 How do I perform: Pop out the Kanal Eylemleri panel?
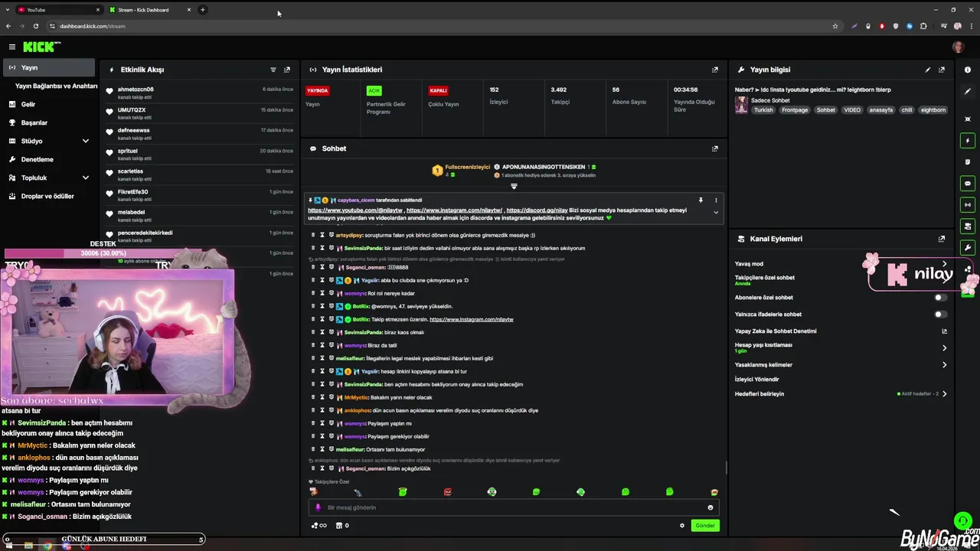click(942, 239)
